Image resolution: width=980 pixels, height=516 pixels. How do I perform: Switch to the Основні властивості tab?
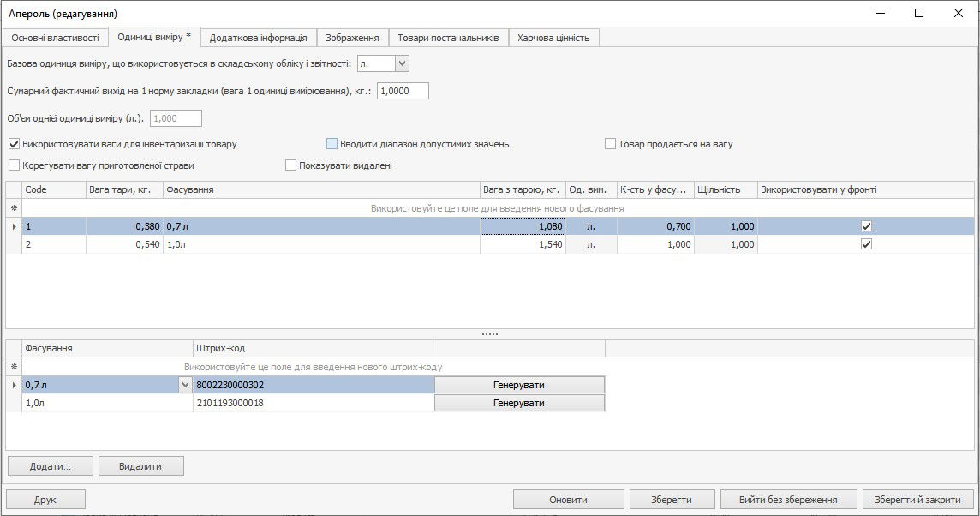(x=55, y=38)
